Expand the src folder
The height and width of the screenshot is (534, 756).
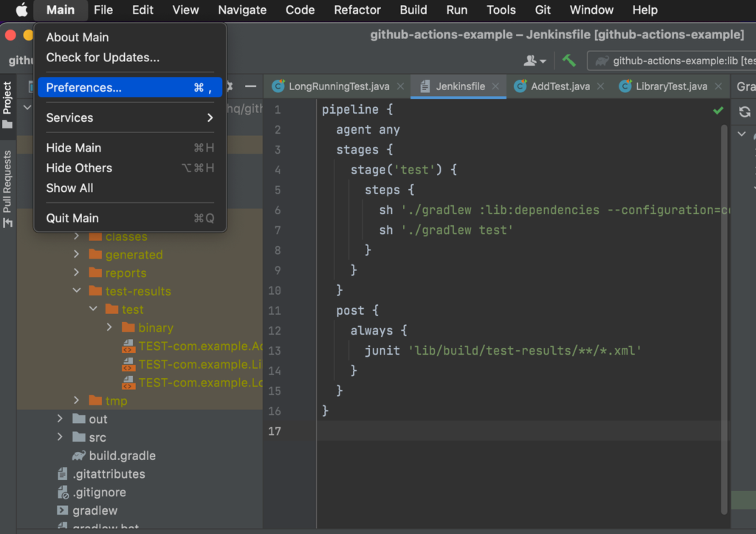[x=60, y=437]
